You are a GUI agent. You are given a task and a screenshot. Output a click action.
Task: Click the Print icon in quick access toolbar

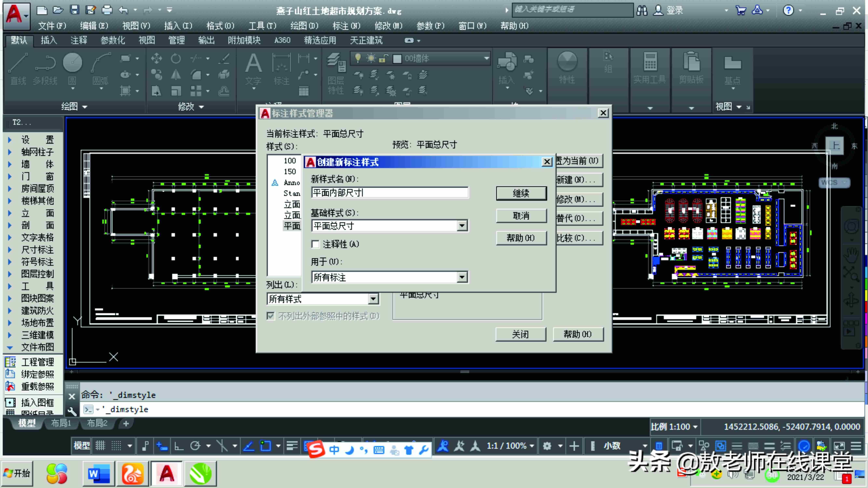tap(107, 10)
